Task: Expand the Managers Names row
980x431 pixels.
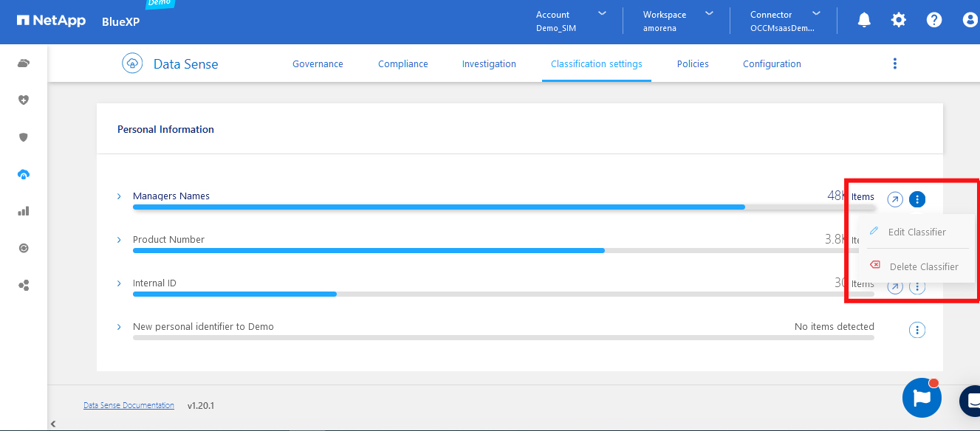Action: tap(119, 196)
